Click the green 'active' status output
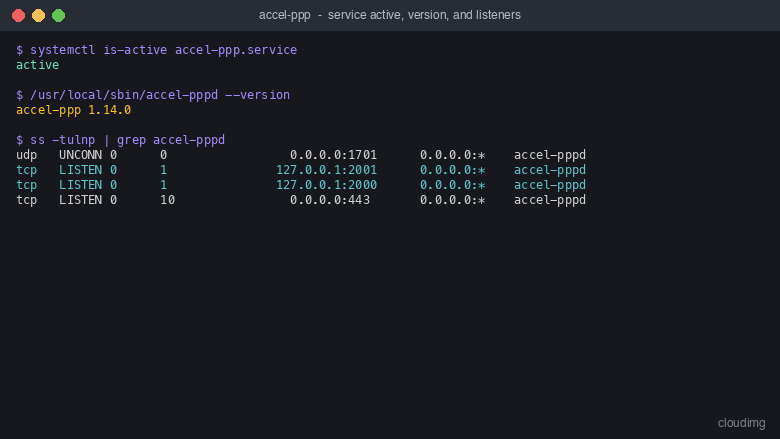The height and width of the screenshot is (439, 780). (37, 65)
